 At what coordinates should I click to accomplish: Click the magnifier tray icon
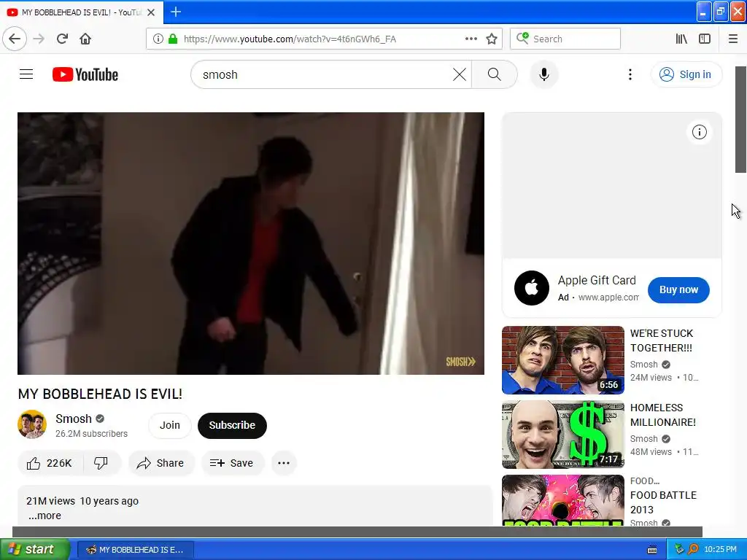693,550
